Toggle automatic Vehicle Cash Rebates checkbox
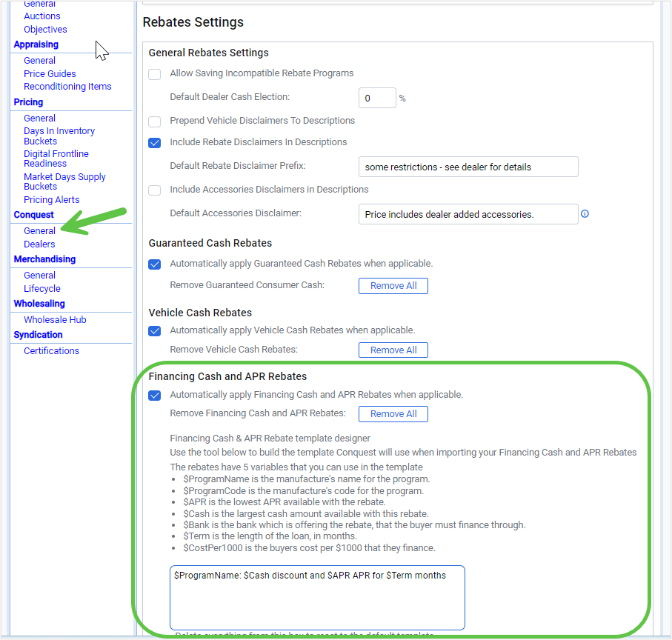 155,331
